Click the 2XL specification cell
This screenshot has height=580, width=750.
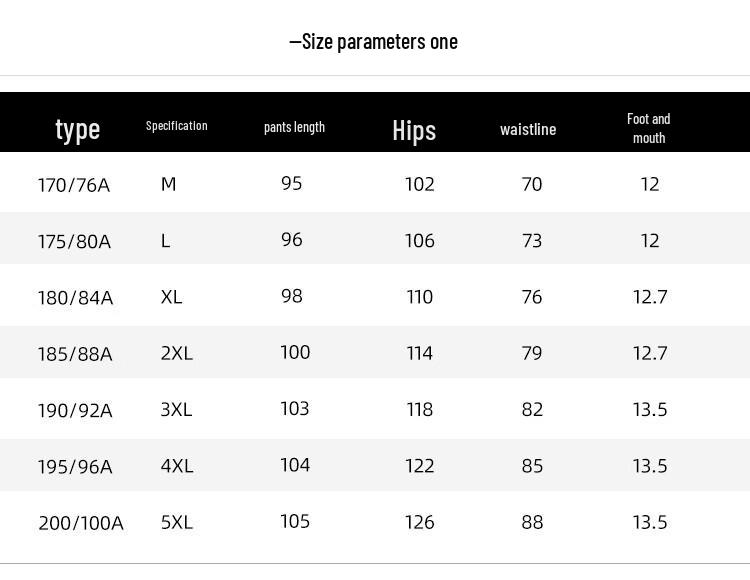pyautogui.click(x=176, y=353)
